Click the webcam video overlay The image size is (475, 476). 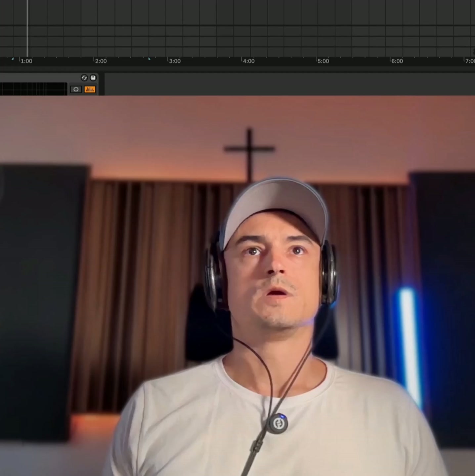point(237,286)
